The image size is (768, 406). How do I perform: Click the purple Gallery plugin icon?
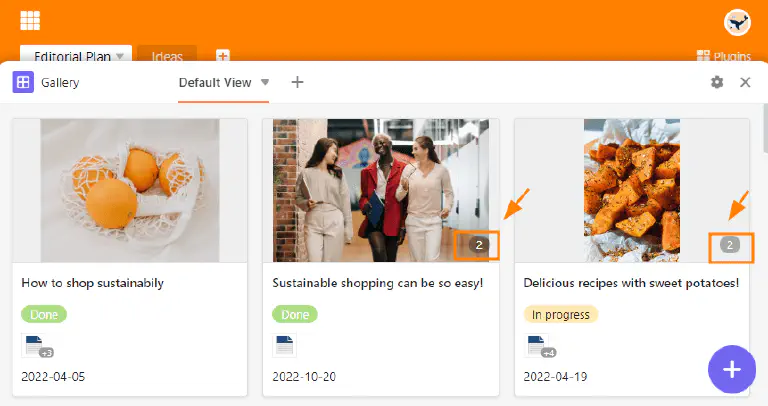[23, 83]
